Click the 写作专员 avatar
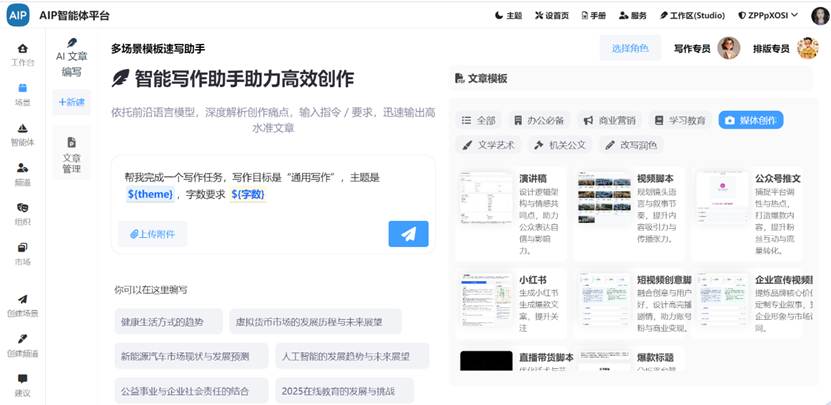Screen dimensions: 831x405 click(729, 48)
